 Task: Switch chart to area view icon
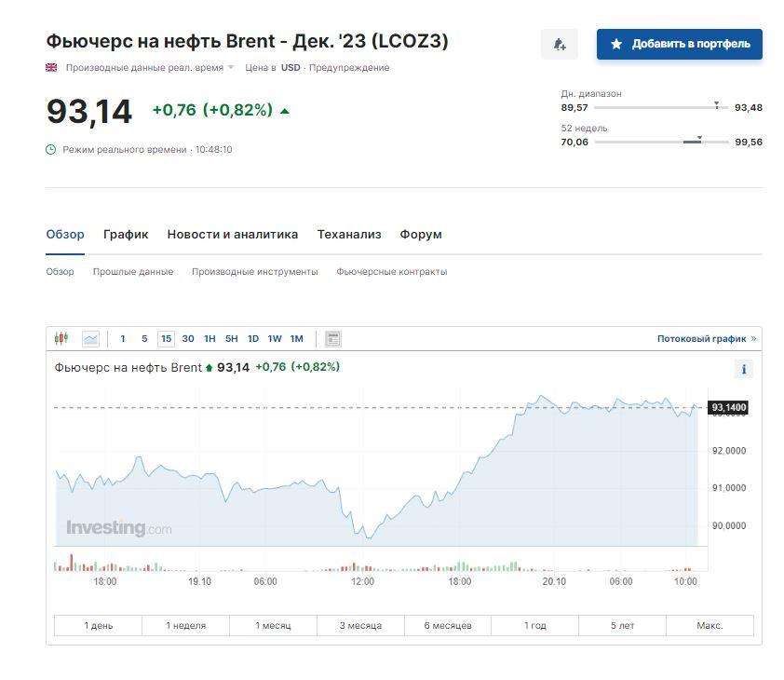point(90,339)
